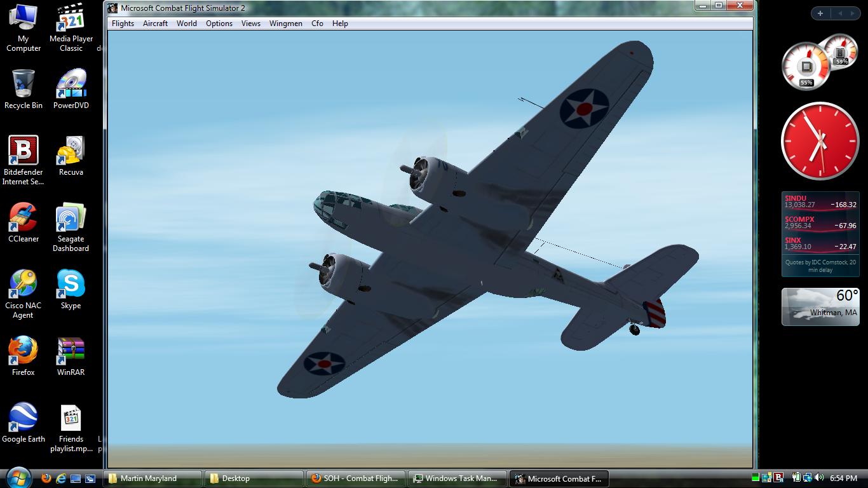
Task: Launch Internet Explorer from Quick Launch
Action: (x=61, y=478)
